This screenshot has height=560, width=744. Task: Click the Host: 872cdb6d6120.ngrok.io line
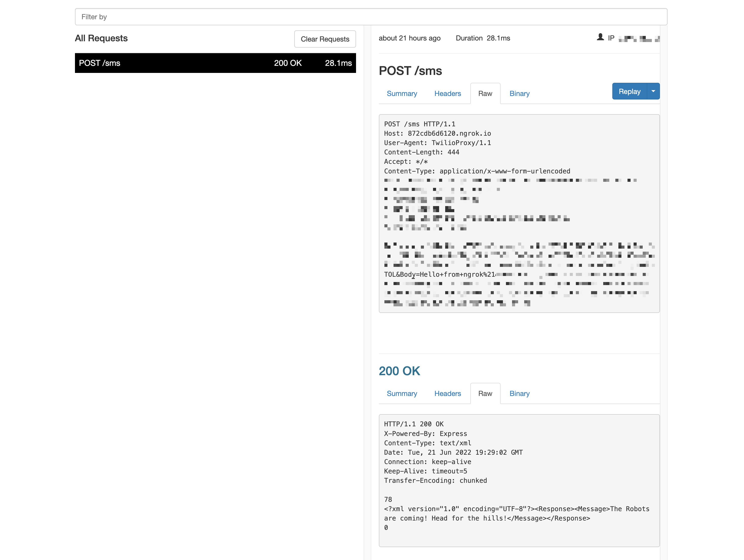tap(437, 133)
